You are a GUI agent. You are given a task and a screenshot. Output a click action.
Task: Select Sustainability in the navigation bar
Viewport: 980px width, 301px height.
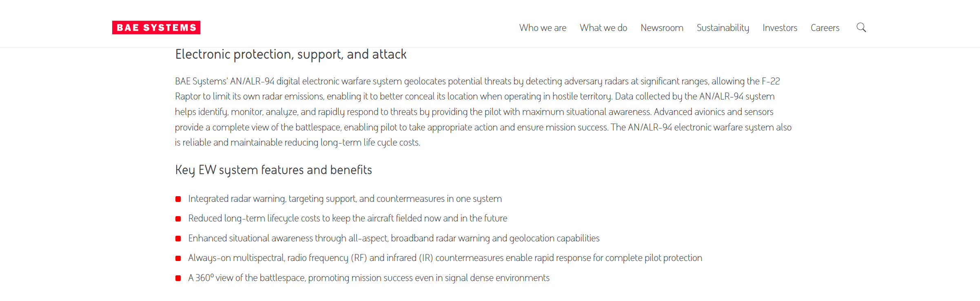pos(723,28)
